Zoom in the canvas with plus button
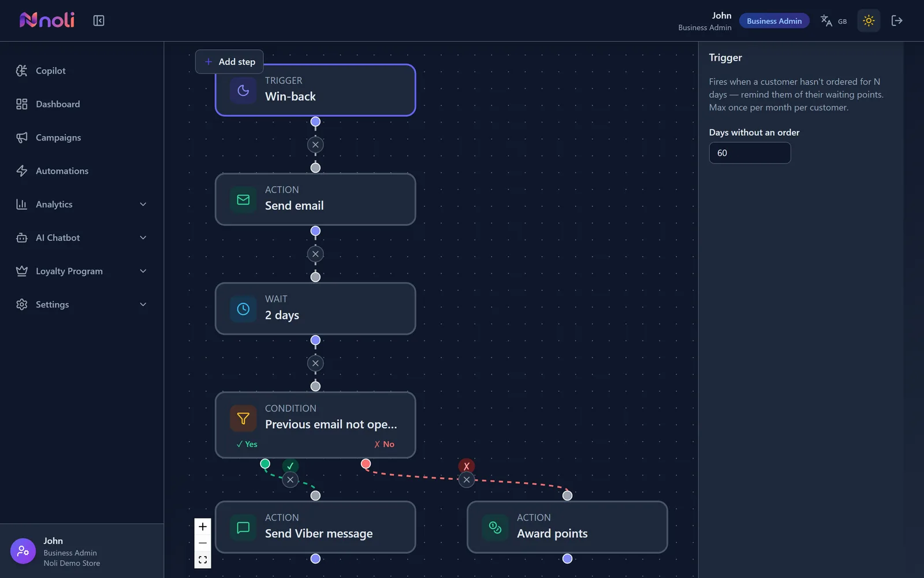This screenshot has width=924, height=578. click(203, 527)
